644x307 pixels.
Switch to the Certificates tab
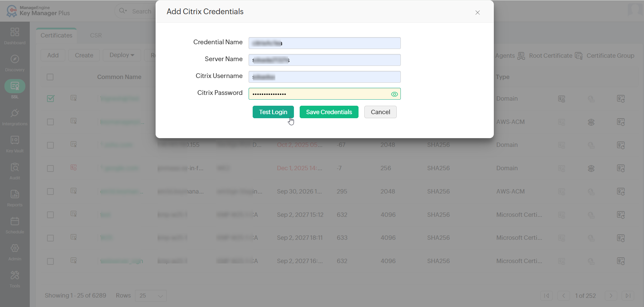click(56, 35)
